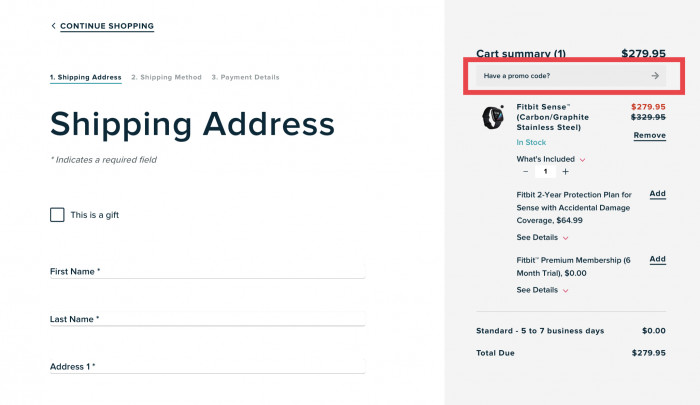Add the 2-Year Protection Plan

657,194
